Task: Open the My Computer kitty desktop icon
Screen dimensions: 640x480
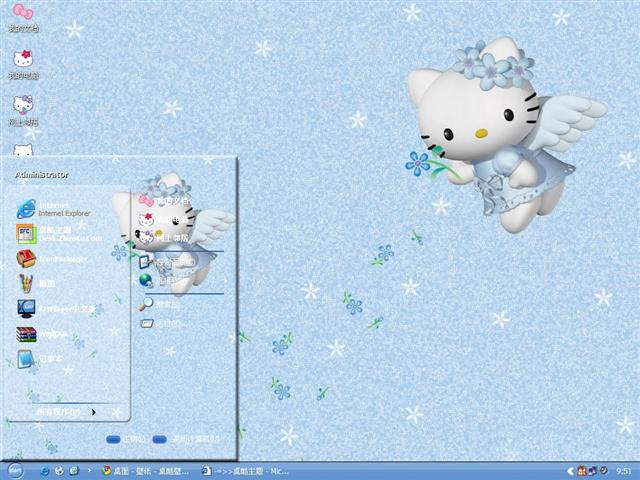Action: [x=23, y=64]
